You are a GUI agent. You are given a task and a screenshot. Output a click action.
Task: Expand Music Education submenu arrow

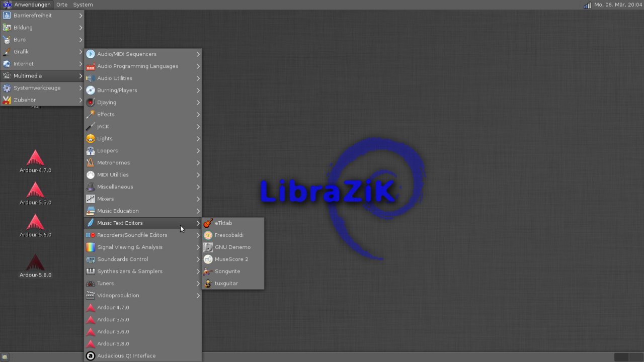198,211
